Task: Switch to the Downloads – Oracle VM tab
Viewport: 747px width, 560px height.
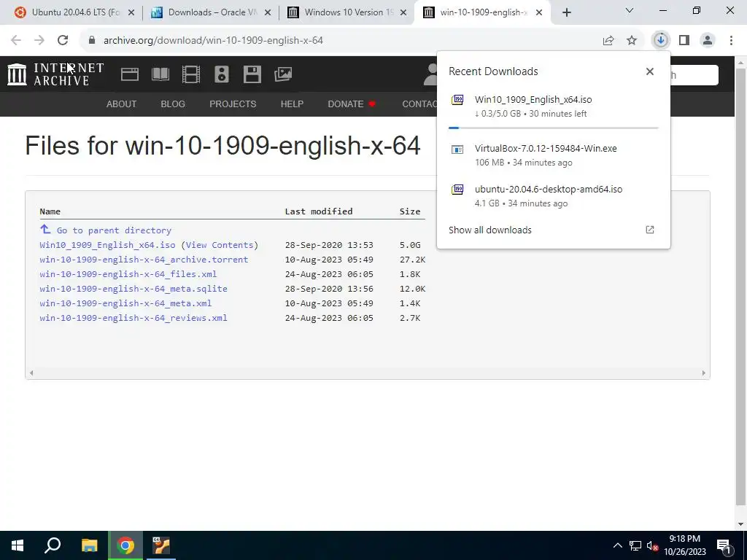Action: click(x=209, y=12)
